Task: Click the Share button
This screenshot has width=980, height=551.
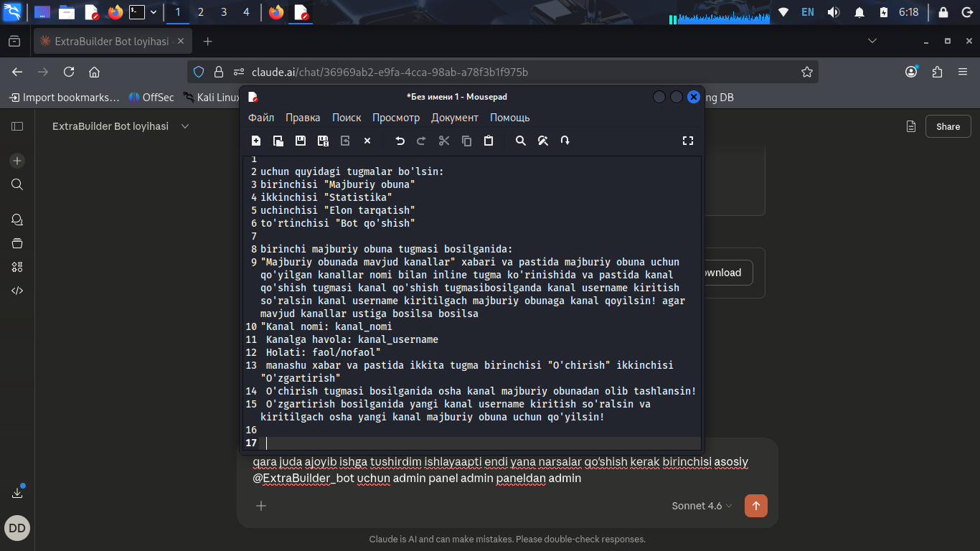Action: tap(948, 126)
